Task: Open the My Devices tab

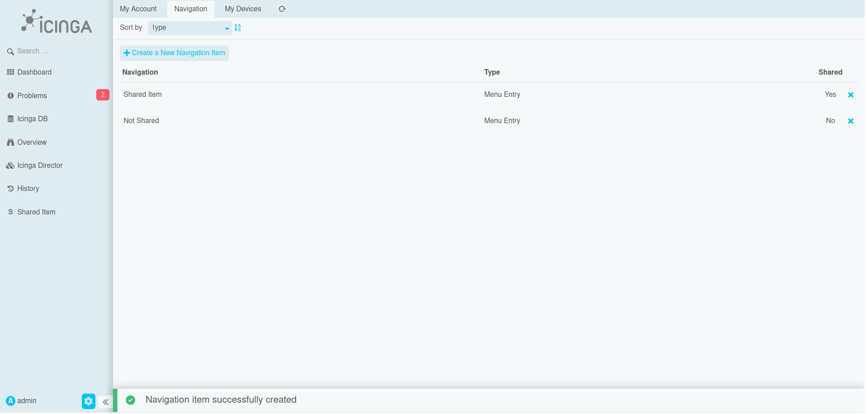Action: tap(243, 9)
